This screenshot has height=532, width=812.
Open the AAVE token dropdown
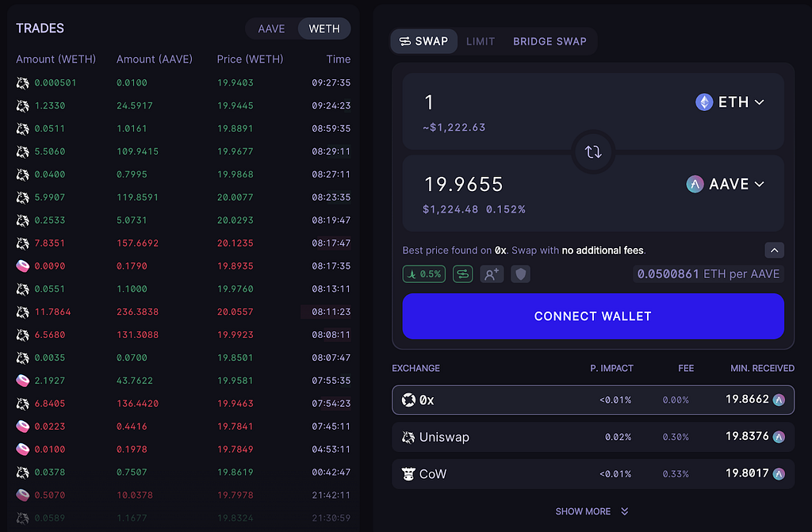pos(726,184)
